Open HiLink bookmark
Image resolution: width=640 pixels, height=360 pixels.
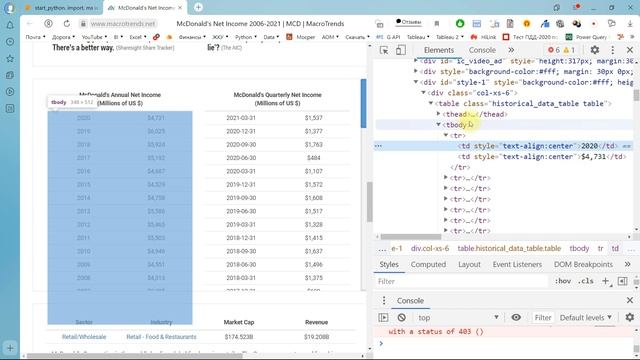pyautogui.click(x=484, y=37)
